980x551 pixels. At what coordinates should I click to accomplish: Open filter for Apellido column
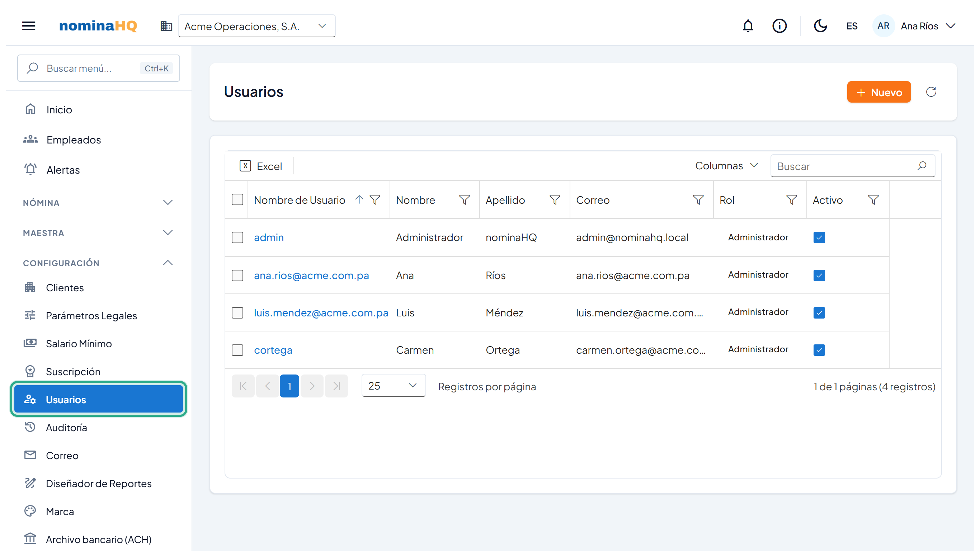[x=555, y=200]
